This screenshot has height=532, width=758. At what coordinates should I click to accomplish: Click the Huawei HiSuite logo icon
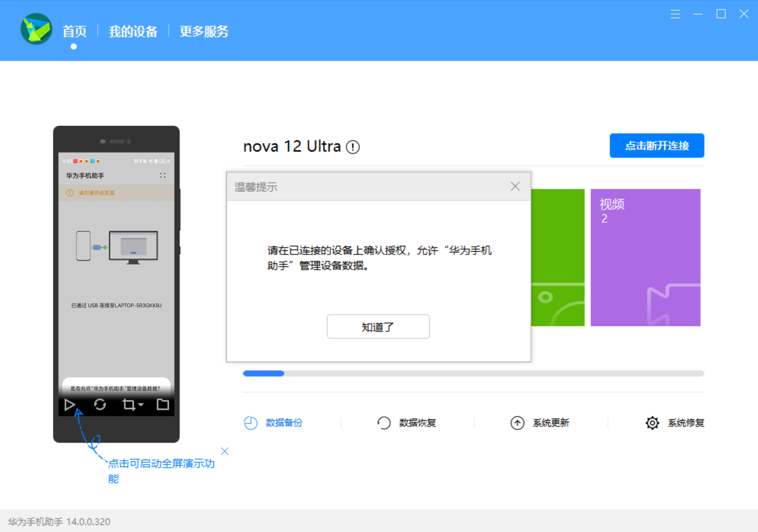click(x=36, y=29)
